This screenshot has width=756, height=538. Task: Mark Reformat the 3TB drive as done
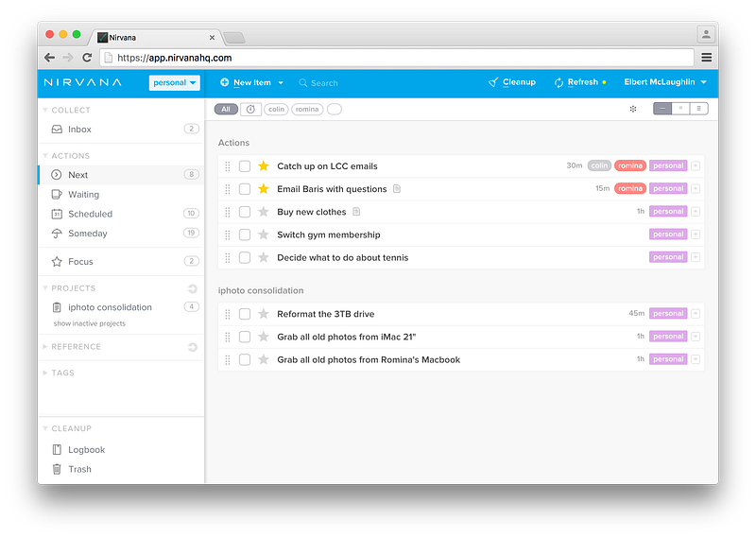pos(245,314)
